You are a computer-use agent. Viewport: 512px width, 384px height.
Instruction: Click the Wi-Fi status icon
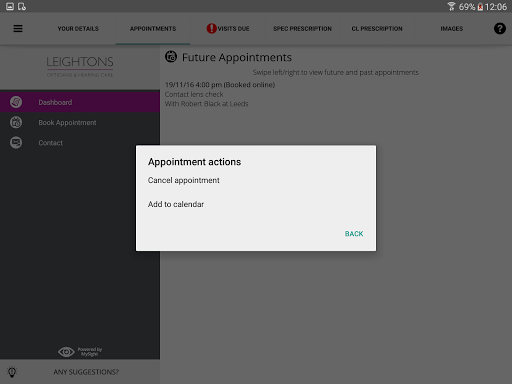[451, 6]
